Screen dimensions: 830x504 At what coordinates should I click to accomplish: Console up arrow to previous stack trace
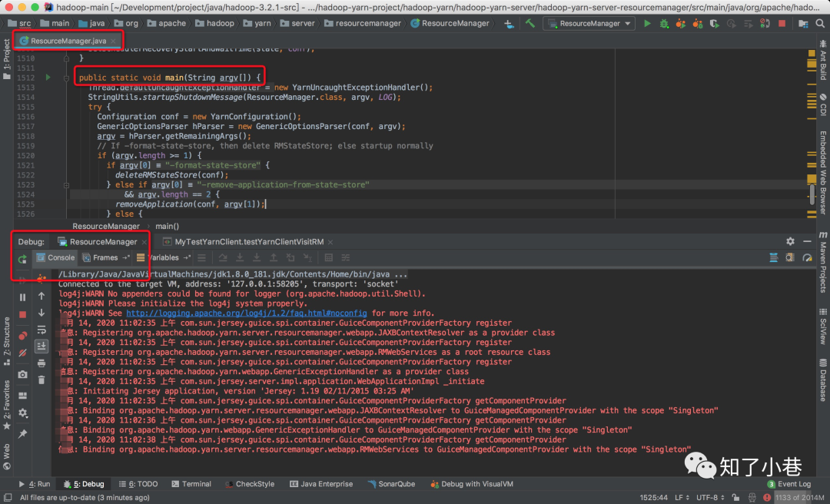pyautogui.click(x=41, y=297)
